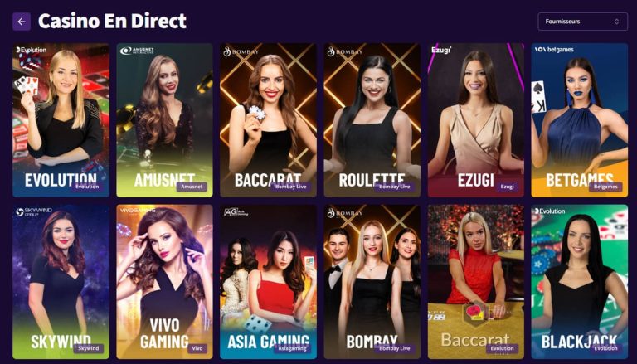This screenshot has width=637, height=364.
Task: Click the Vivo provider tag
Action: [x=197, y=348]
